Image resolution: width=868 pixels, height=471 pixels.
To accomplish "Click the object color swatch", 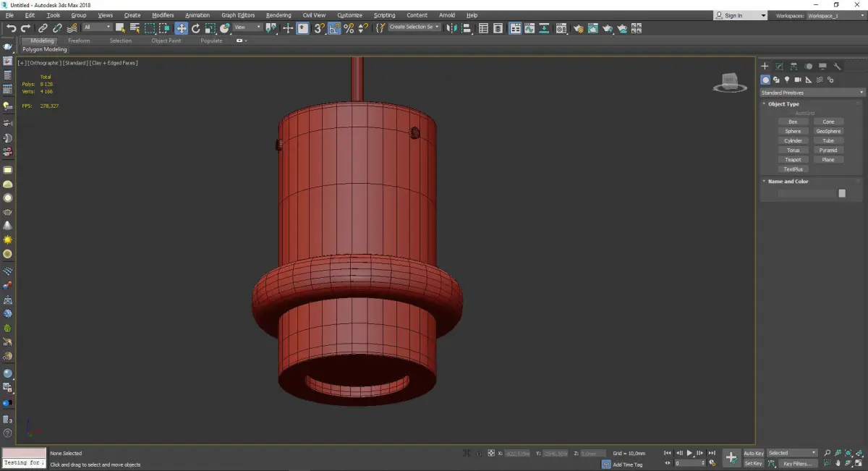I will click(841, 193).
